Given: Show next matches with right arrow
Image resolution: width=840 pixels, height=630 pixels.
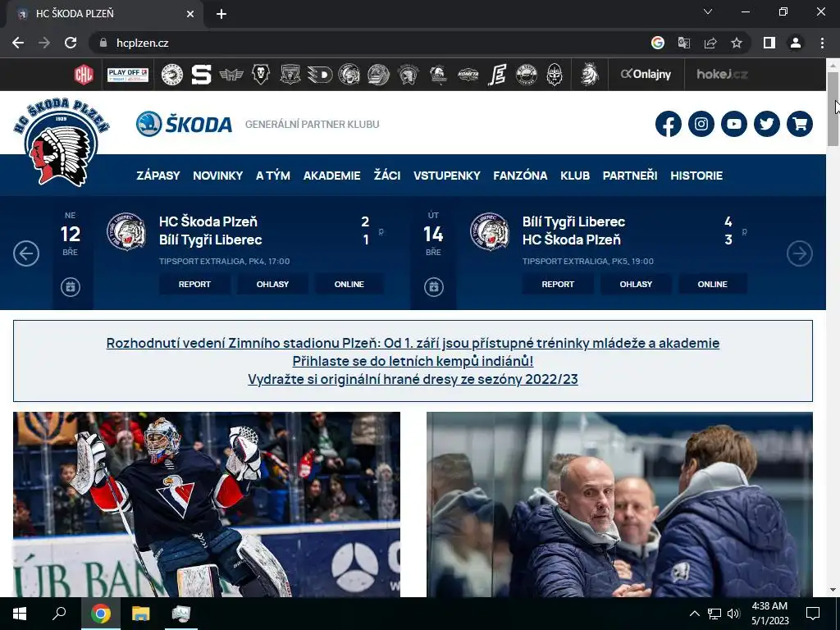Looking at the screenshot, I should (x=800, y=253).
